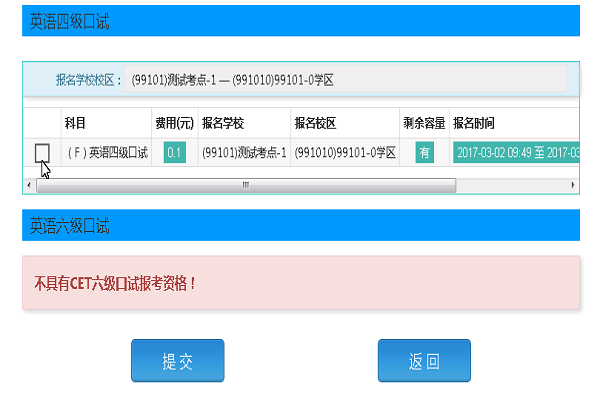Select the 报名时间 column header
Screen dimensions: 600x400
[x=475, y=123]
